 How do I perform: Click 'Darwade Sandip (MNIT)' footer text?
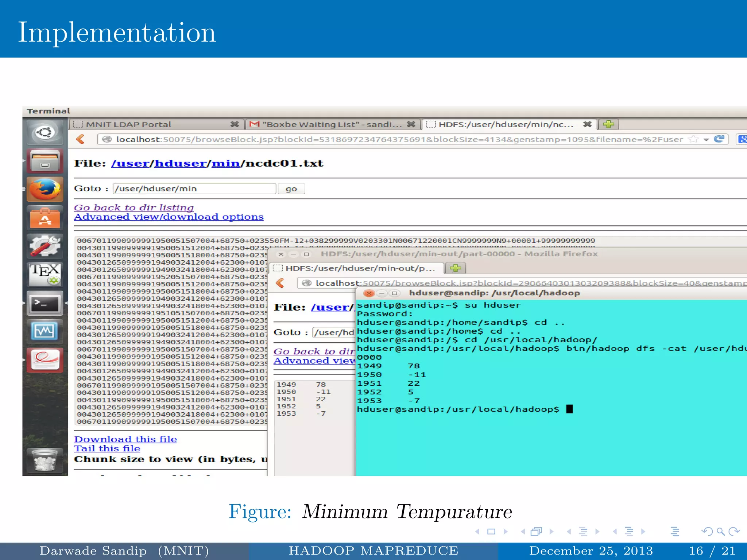point(124,551)
